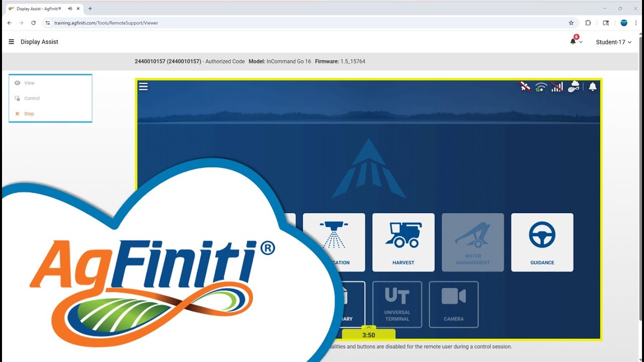This screenshot has height=362, width=644.
Task: Mute the Display Assist tab audio
Action: (x=70, y=9)
